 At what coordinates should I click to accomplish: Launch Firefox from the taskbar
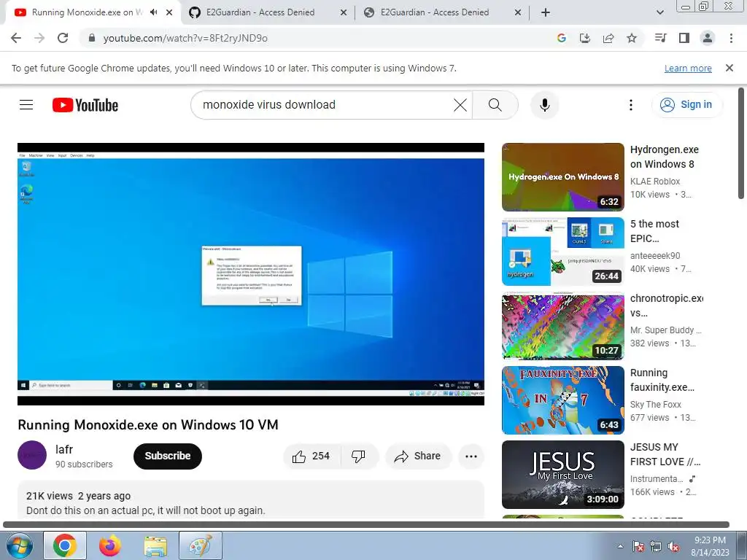[x=110, y=545]
